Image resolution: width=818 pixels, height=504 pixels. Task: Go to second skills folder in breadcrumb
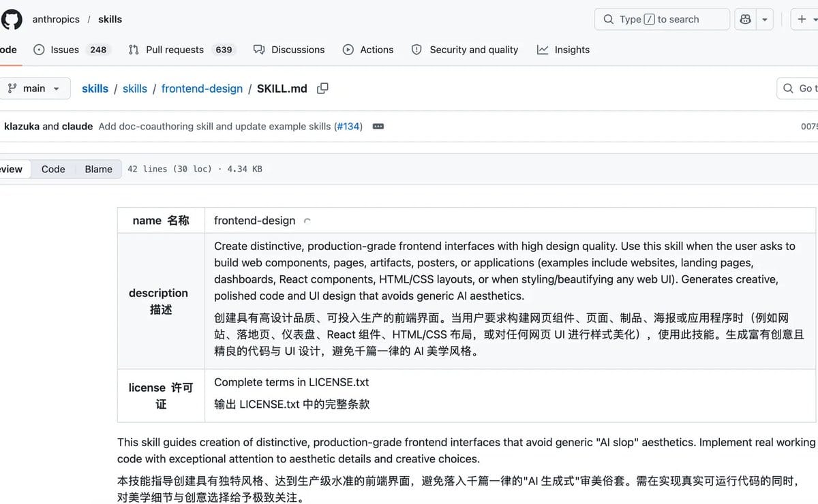135,89
